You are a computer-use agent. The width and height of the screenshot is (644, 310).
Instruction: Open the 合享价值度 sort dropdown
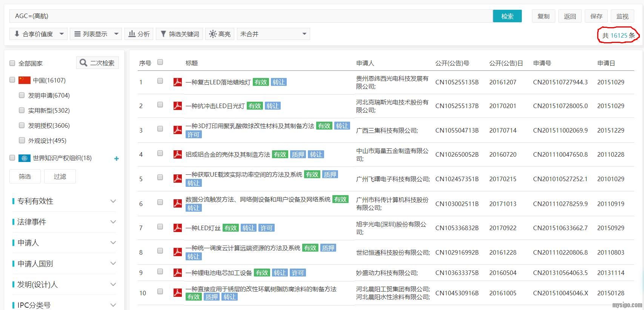pyautogui.click(x=38, y=34)
